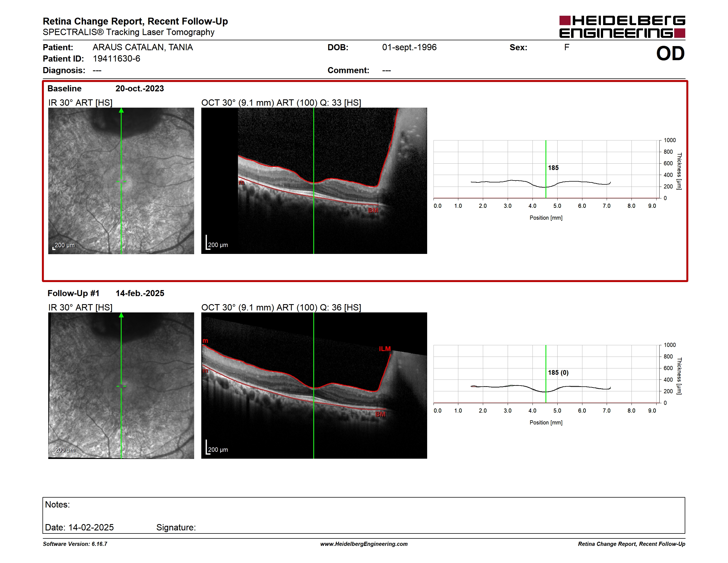Click the Follow-Up OCT Q: 36 title
The image size is (728, 563).
point(281,307)
